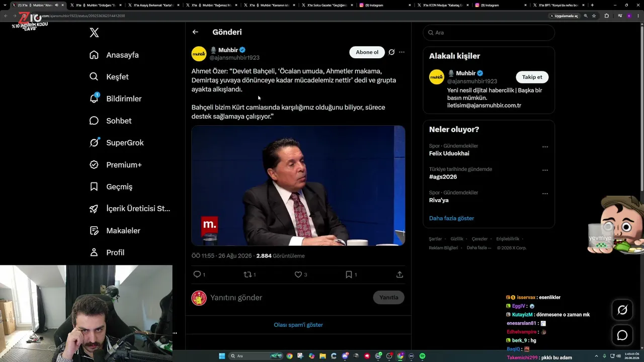Viewport: 644px width, 362px height.
Task: Open Spotify from the taskbar
Action: (422, 356)
